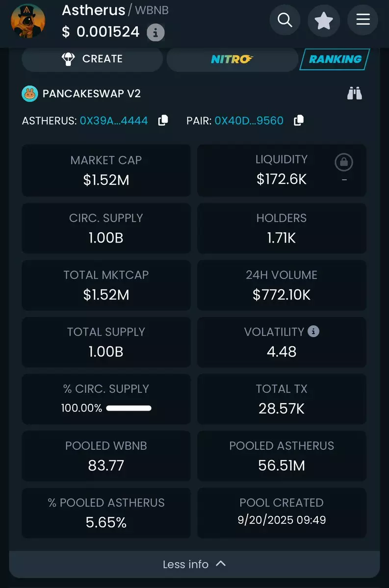The image size is (389, 588).
Task: Show volatility info tooltip icon
Action: pyautogui.click(x=313, y=332)
